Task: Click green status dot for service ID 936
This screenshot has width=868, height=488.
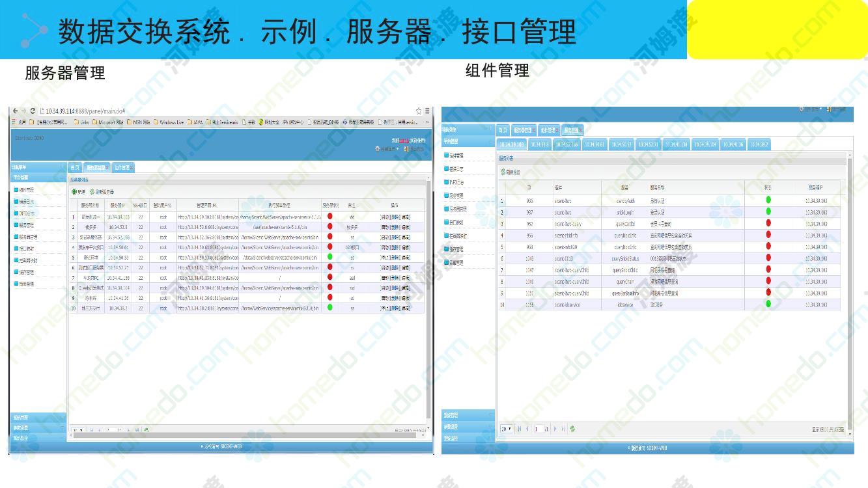Action: (768, 200)
